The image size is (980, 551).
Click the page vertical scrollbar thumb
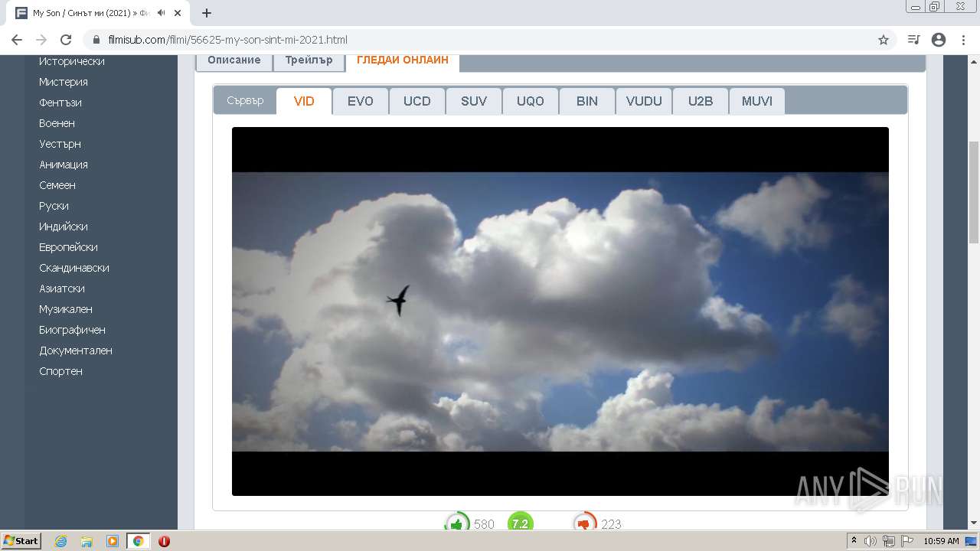pos(974,193)
